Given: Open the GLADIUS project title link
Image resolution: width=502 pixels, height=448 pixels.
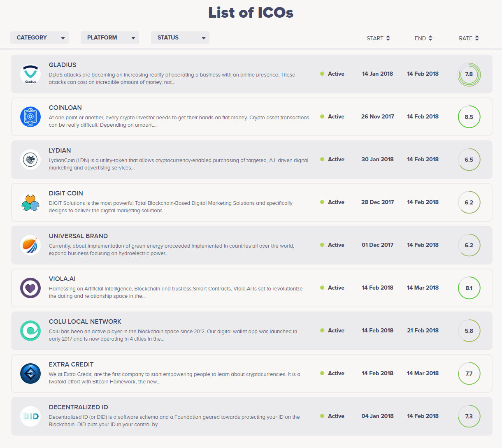Looking at the screenshot, I should click(x=63, y=65).
